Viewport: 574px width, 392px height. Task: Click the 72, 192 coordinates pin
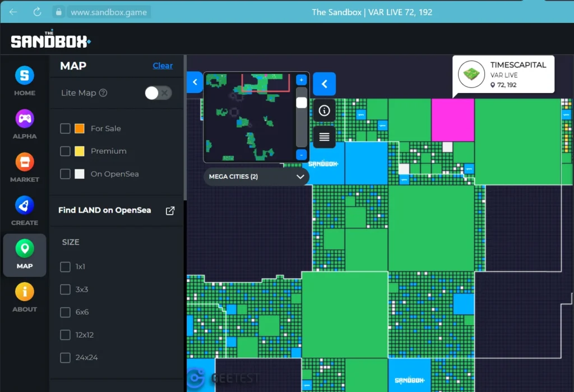tap(493, 85)
